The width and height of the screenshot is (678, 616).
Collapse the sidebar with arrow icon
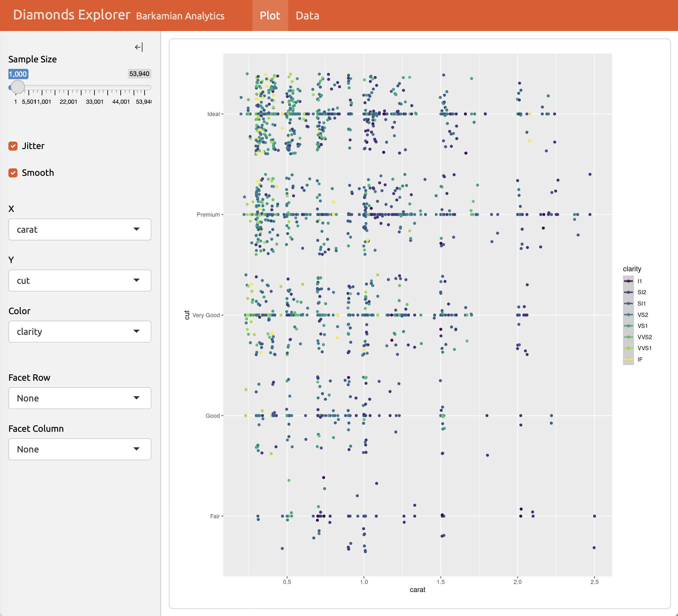tap(138, 47)
